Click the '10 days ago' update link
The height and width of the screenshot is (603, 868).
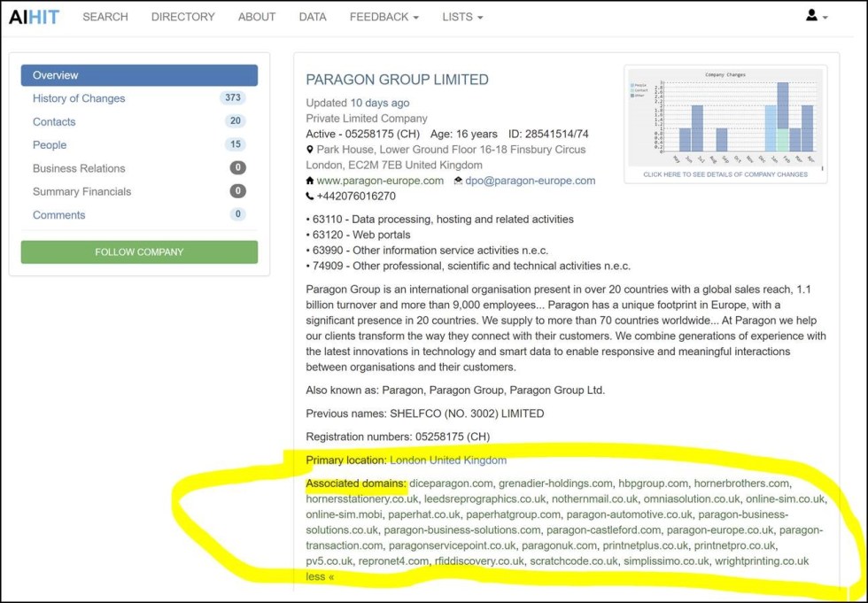380,103
